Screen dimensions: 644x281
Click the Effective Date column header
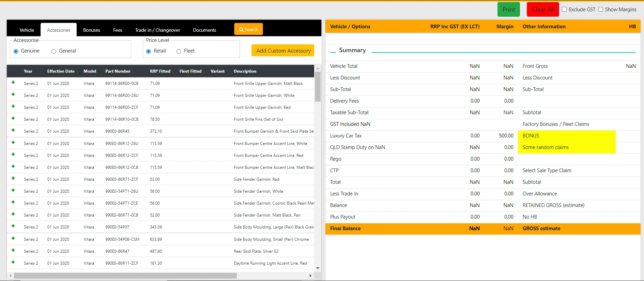(61, 71)
